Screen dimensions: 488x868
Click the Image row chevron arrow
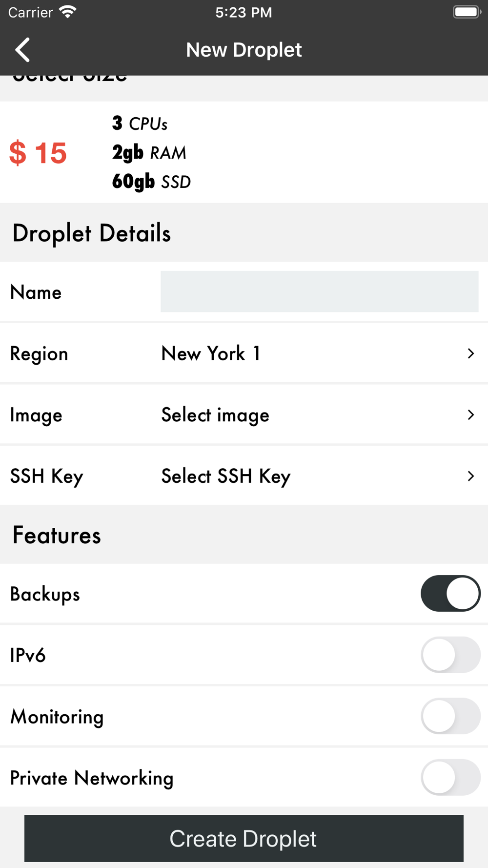tap(470, 415)
